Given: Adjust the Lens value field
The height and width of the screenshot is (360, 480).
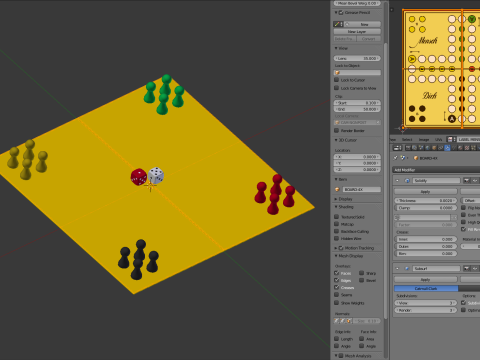Looking at the screenshot, I should pyautogui.click(x=357, y=58).
